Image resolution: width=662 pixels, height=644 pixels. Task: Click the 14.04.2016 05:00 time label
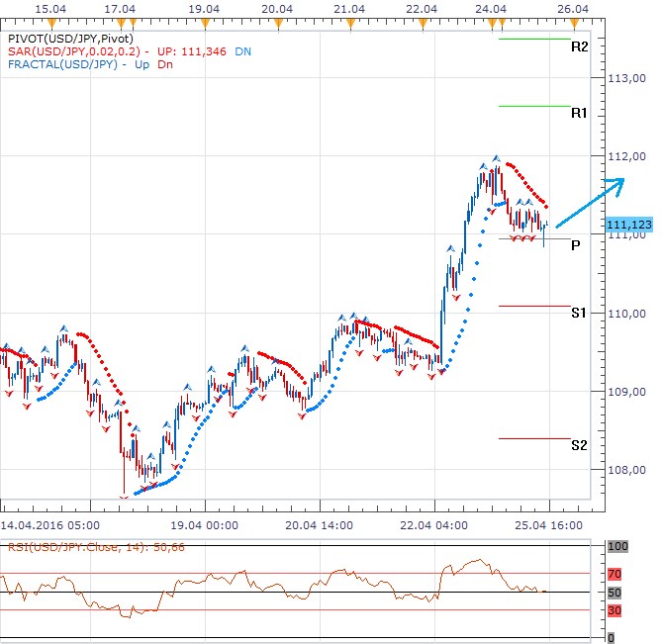click(x=49, y=525)
